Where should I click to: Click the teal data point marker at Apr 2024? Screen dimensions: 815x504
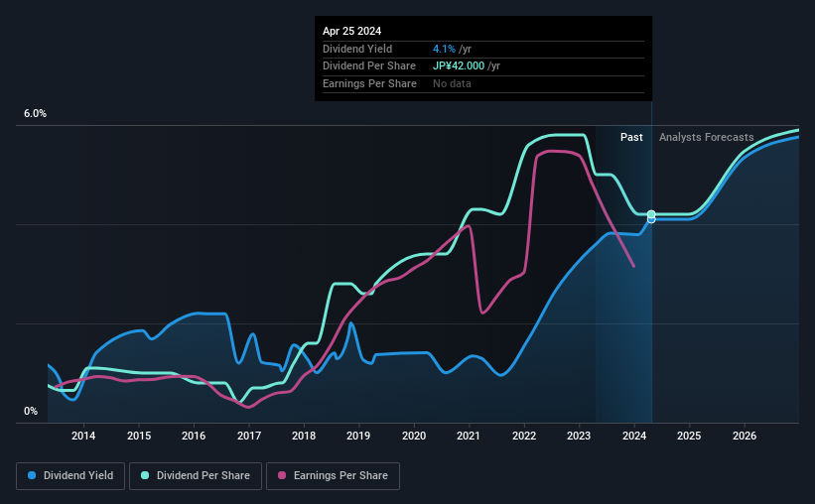click(651, 214)
